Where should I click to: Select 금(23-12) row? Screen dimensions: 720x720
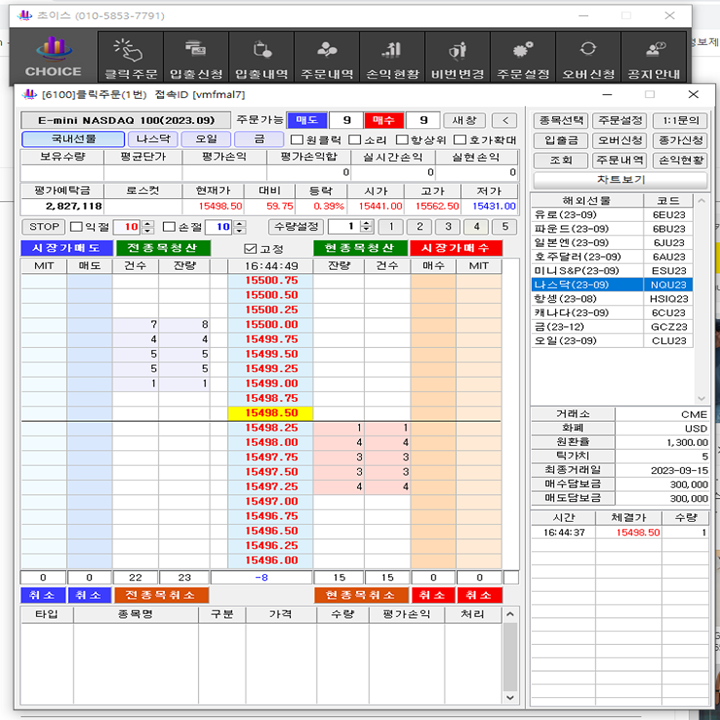[x=612, y=326]
